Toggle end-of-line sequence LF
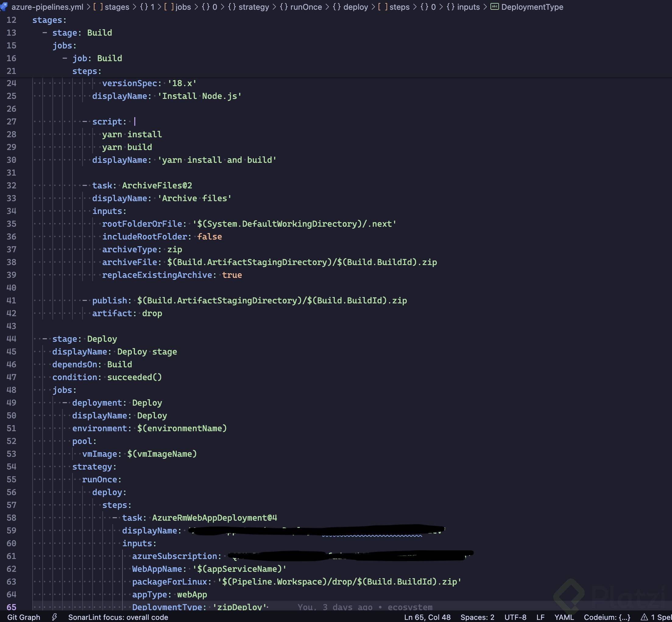 540,617
